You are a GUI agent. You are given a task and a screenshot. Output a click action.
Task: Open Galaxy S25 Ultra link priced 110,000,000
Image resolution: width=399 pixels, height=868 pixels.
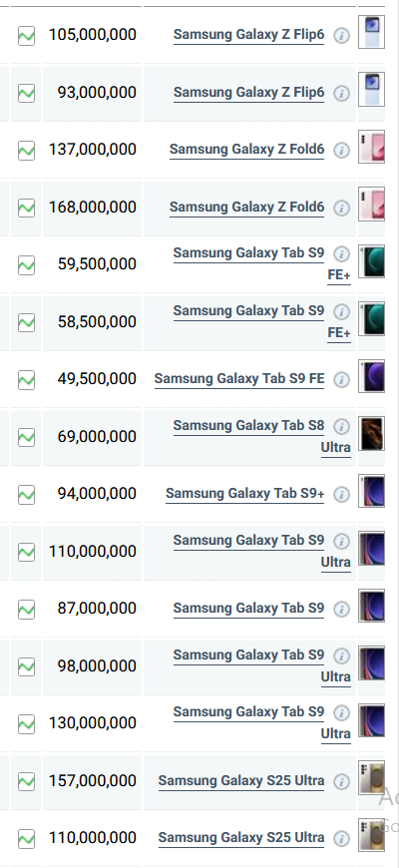(241, 838)
